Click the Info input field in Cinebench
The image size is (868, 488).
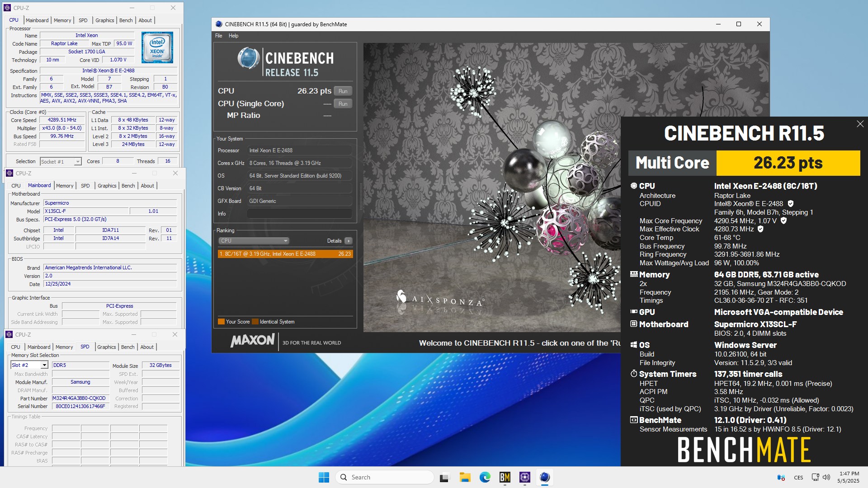pos(299,214)
